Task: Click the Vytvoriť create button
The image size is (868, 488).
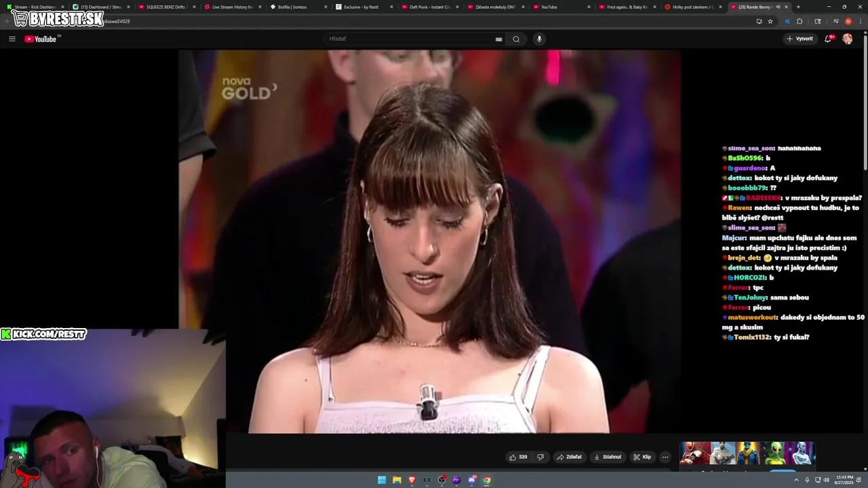Action: point(800,39)
